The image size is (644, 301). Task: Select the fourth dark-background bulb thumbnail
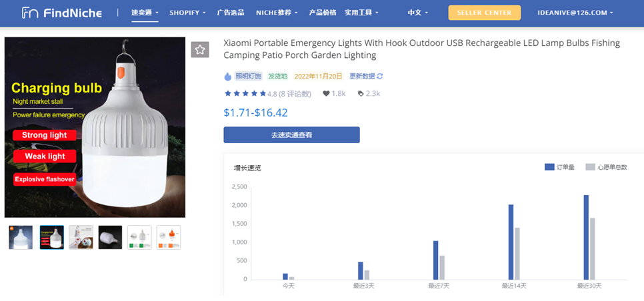[110, 237]
